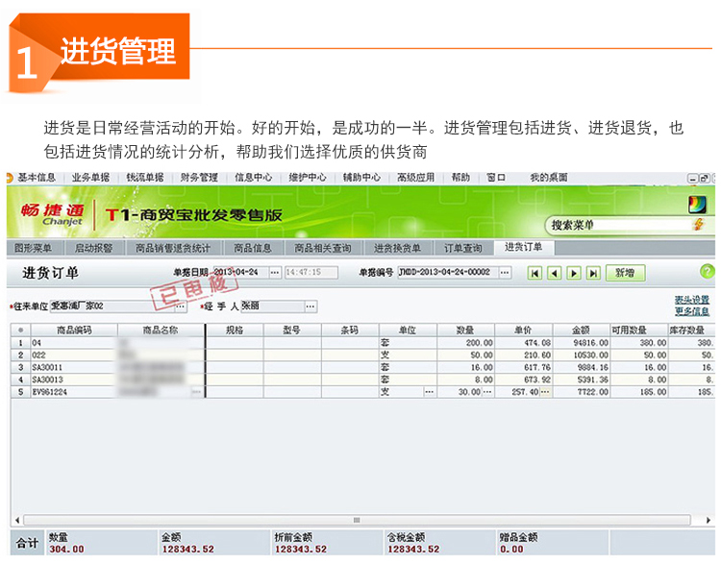Select product code cell SA30011
Image resolution: width=721 pixels, height=588 pixels.
[74, 368]
